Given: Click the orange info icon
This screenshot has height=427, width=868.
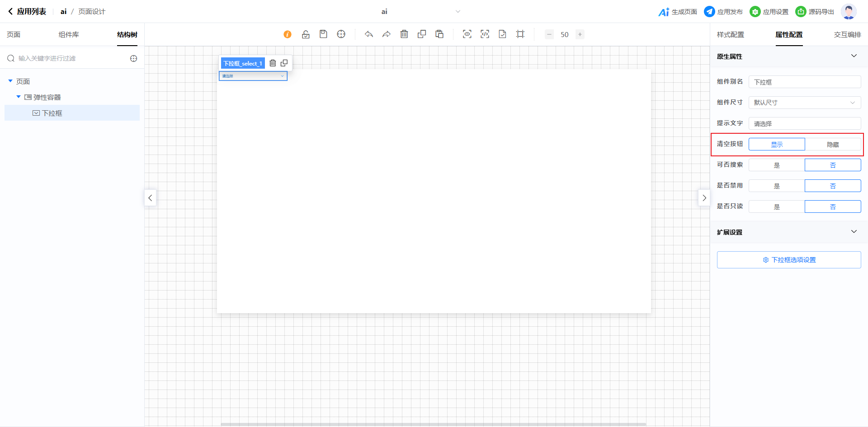Looking at the screenshot, I should click(288, 34).
